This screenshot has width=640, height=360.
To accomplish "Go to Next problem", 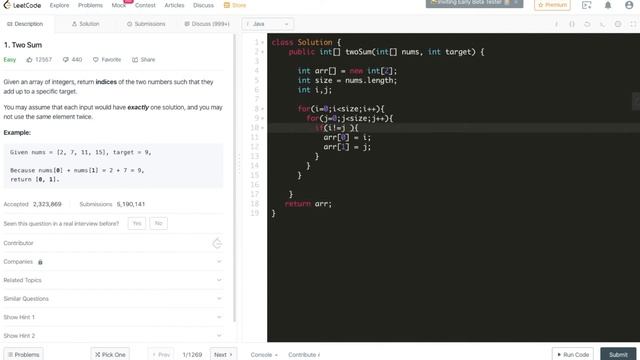I will (x=223, y=354).
